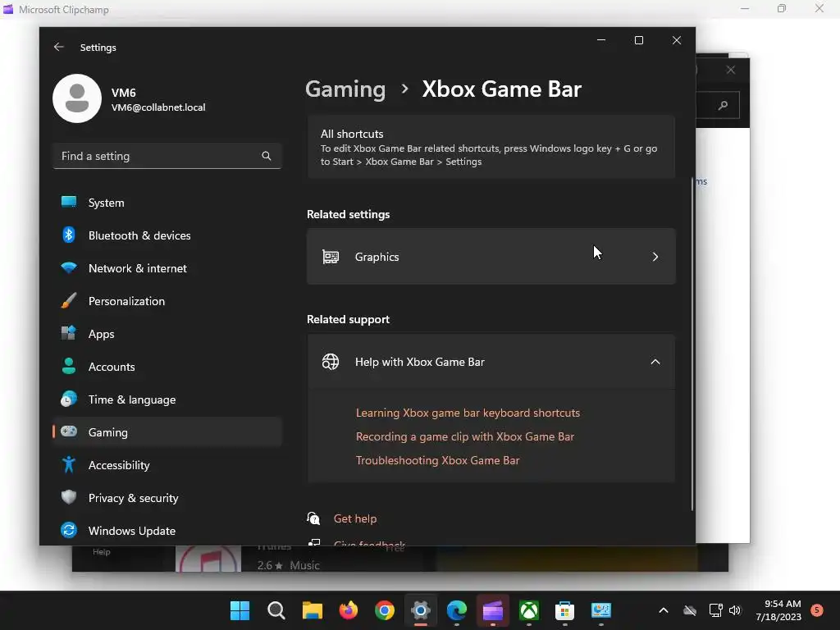Open Windows Update in sidebar
Image resolution: width=840 pixels, height=630 pixels.
coord(167,531)
